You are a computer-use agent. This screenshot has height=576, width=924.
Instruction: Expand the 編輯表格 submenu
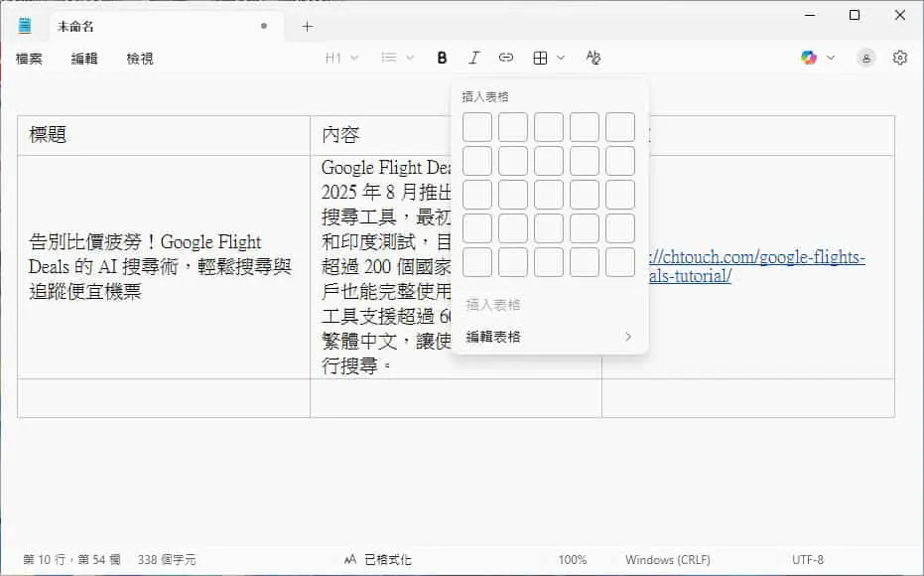click(549, 337)
